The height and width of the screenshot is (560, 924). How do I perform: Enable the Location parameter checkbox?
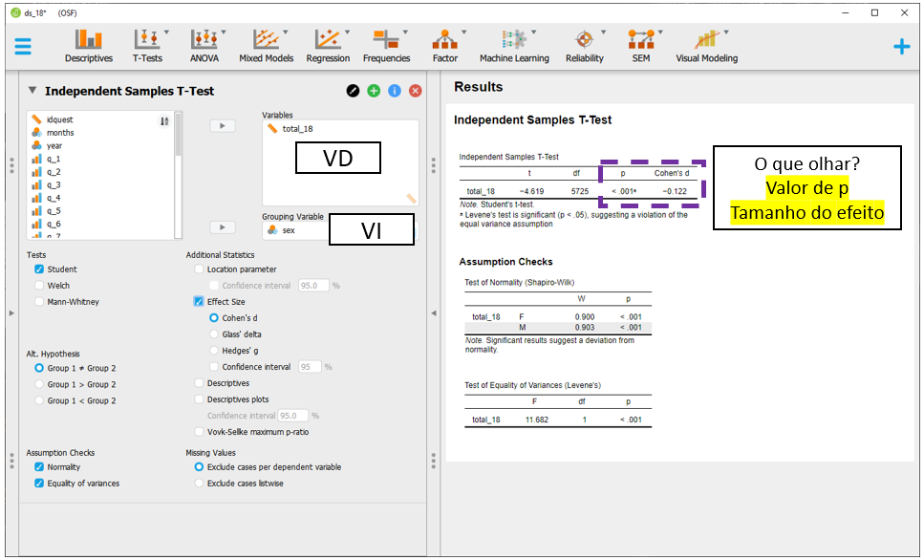click(199, 269)
